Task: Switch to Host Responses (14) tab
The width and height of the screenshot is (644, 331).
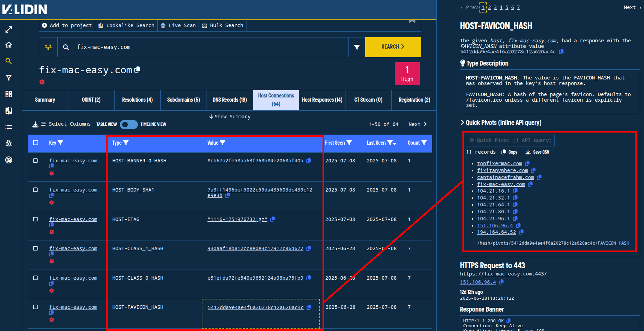Action: (x=322, y=100)
